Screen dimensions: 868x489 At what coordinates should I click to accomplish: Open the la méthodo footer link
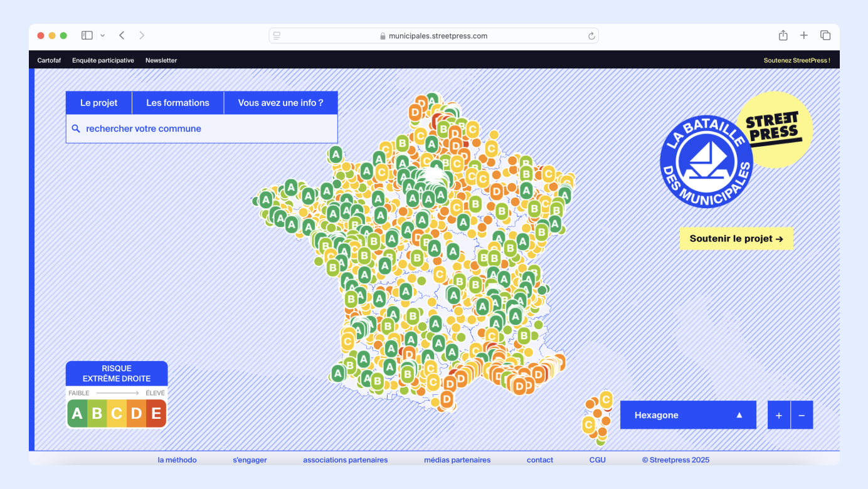click(177, 460)
